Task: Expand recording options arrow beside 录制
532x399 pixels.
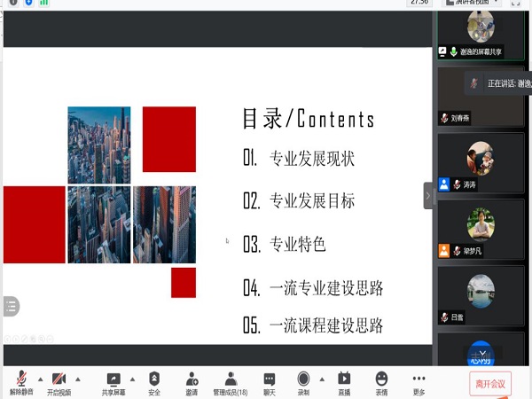Action: [x=322, y=379]
